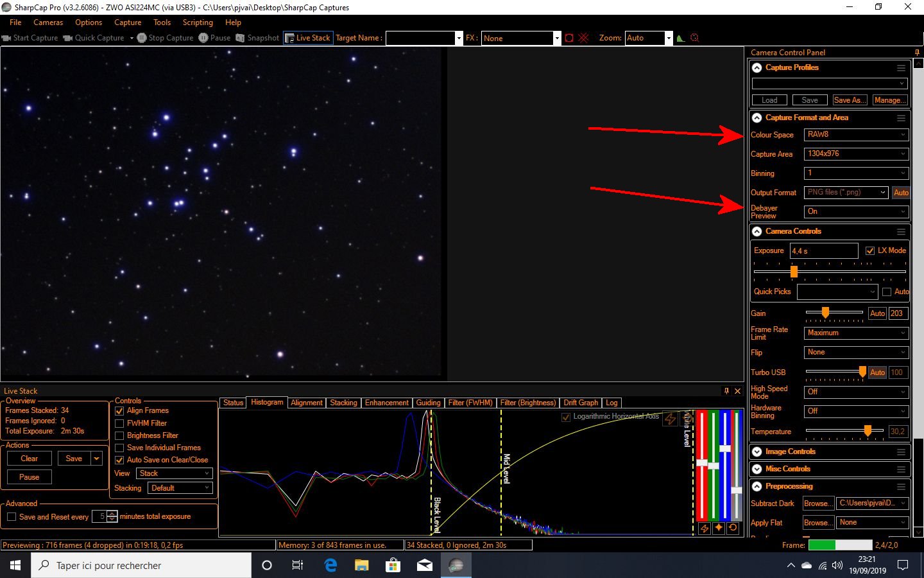
Task: Toggle the Gain Auto button
Action: [877, 313]
